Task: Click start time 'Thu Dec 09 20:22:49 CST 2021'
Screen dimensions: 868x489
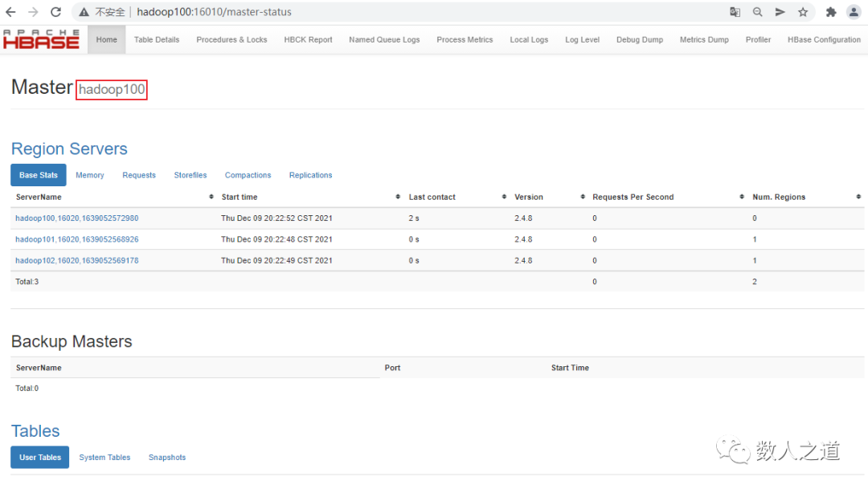Action: click(276, 260)
